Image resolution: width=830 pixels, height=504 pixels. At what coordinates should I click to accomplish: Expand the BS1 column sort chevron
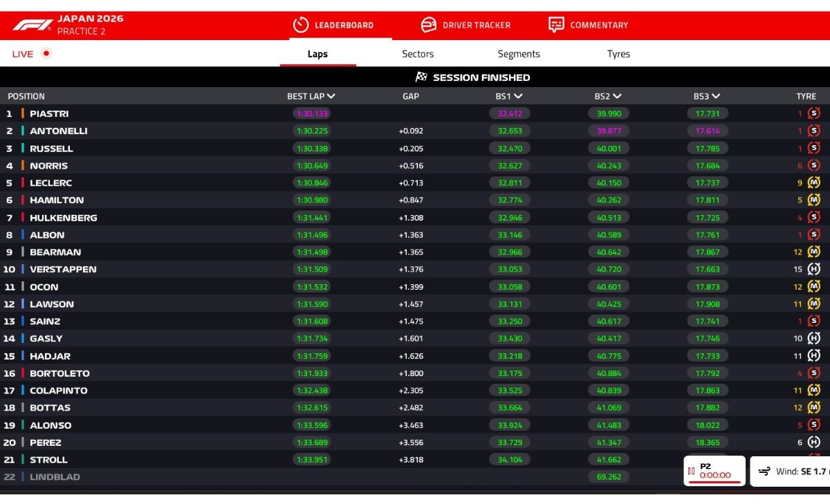pyautogui.click(x=519, y=96)
